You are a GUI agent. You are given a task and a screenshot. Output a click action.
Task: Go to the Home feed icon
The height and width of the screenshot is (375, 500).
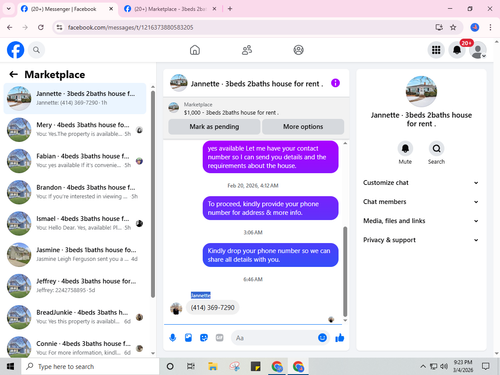195,50
